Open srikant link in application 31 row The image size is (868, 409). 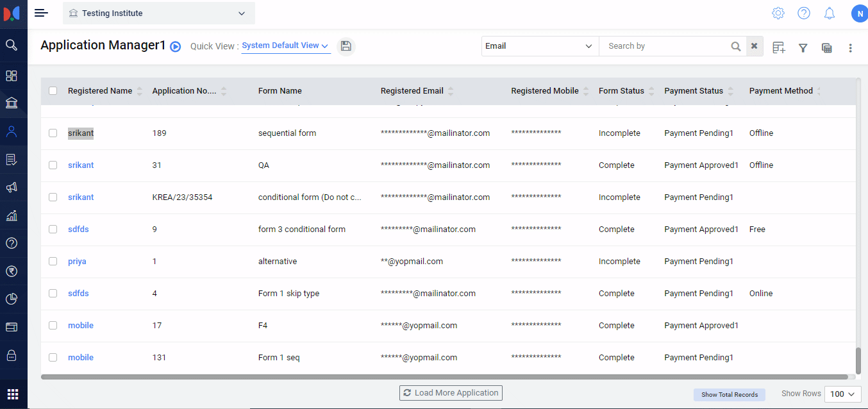(81, 165)
